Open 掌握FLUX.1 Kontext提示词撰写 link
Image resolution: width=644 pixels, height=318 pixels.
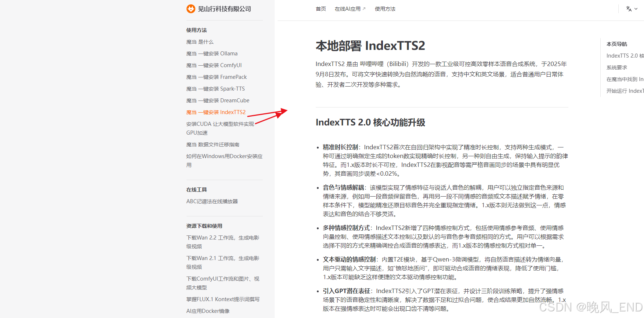(223, 299)
